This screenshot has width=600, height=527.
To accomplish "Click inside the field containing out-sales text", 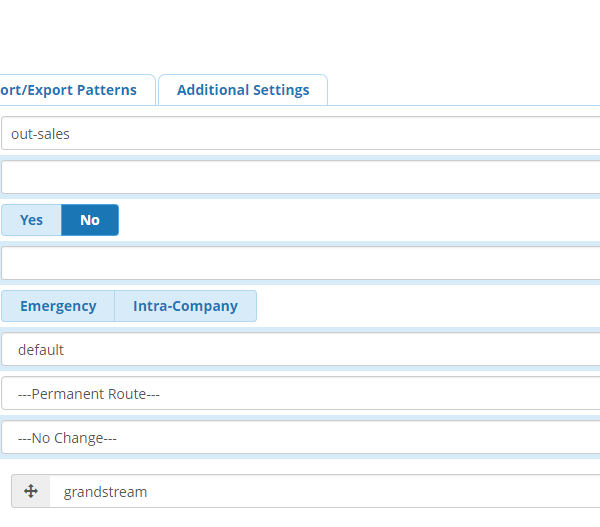I will pyautogui.click(x=300, y=134).
